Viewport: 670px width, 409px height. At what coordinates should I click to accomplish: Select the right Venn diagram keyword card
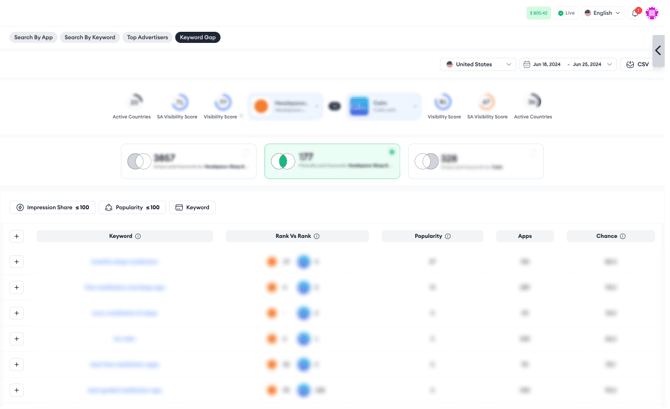point(476,161)
